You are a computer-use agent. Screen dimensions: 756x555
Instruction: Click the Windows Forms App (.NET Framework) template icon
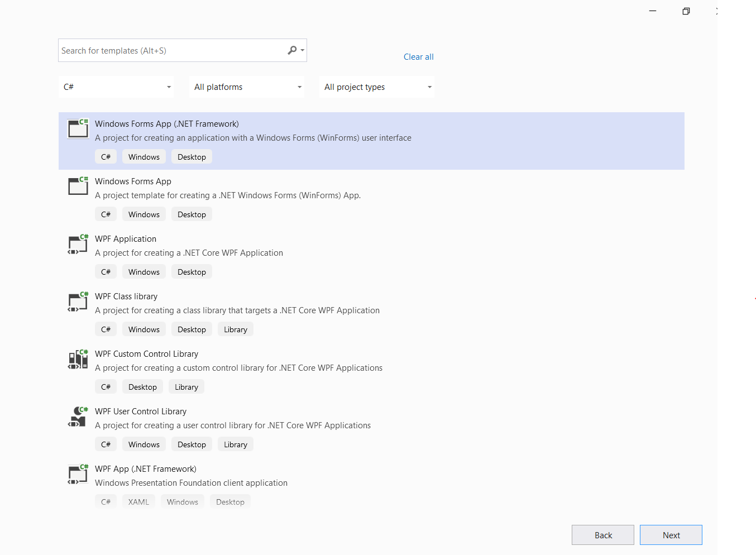click(x=78, y=128)
